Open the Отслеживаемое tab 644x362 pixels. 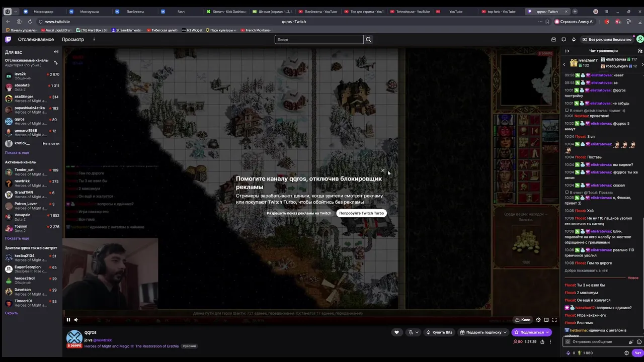coord(36,39)
